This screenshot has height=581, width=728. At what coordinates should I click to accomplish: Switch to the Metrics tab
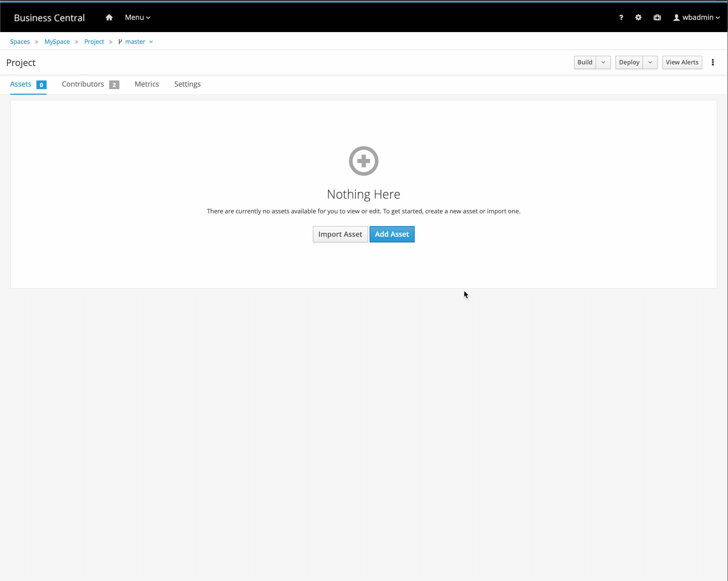(147, 84)
